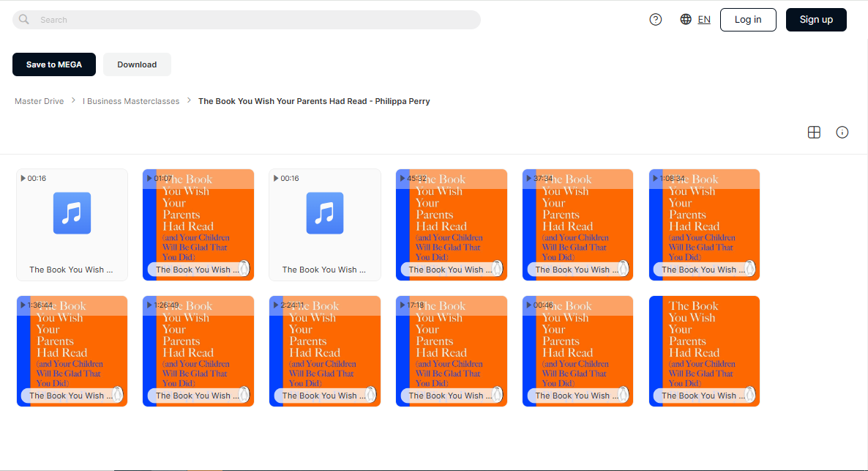Click the magnifying glass search icon
The image size is (868, 471).
pyautogui.click(x=24, y=19)
